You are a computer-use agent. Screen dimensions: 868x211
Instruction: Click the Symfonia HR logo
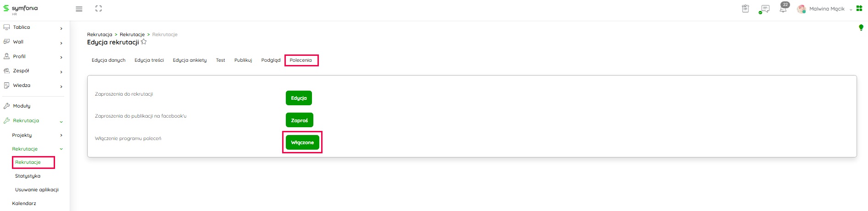point(21,9)
